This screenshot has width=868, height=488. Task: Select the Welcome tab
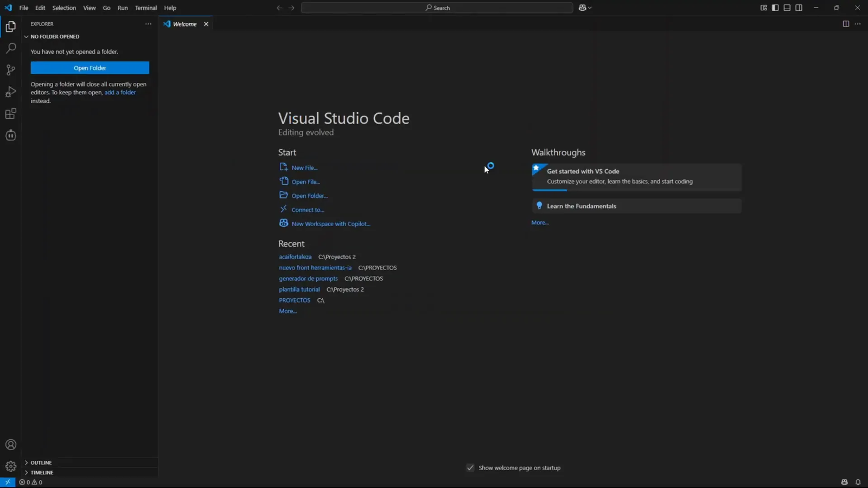pos(184,24)
